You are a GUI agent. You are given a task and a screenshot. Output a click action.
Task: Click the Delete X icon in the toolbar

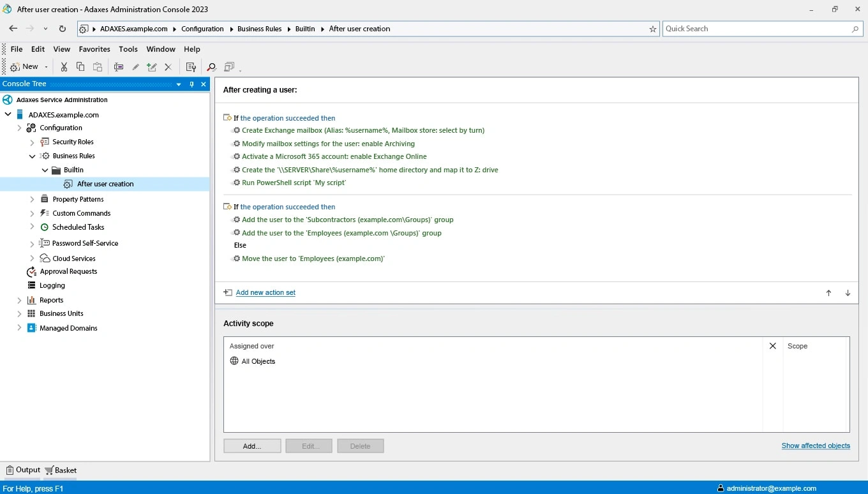168,67
